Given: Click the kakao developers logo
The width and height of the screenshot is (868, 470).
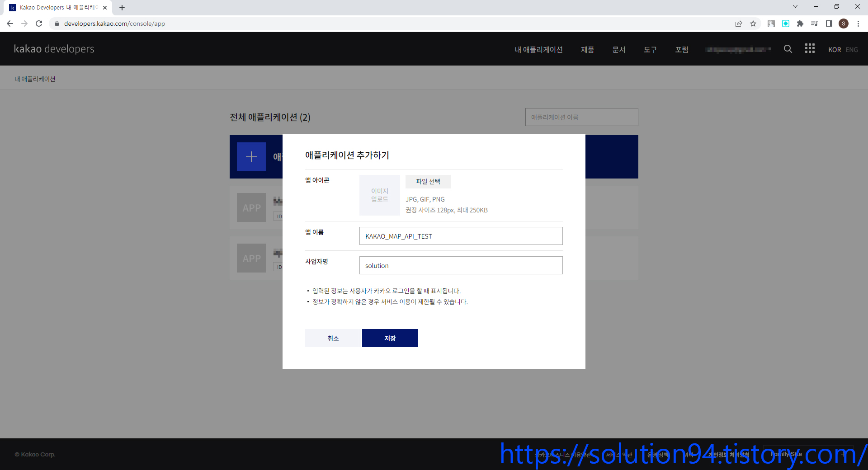Looking at the screenshot, I should (54, 49).
